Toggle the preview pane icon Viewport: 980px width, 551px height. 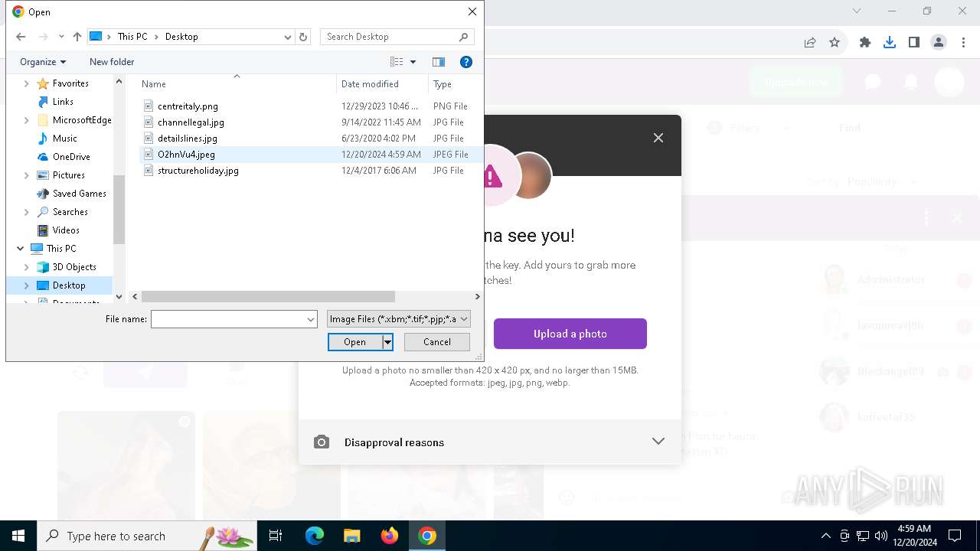[x=439, y=62]
